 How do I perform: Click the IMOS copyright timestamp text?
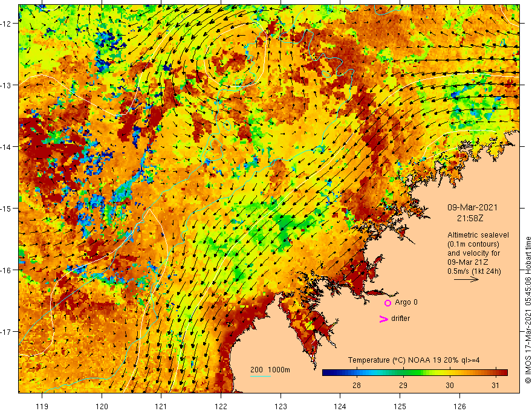pos(528,310)
